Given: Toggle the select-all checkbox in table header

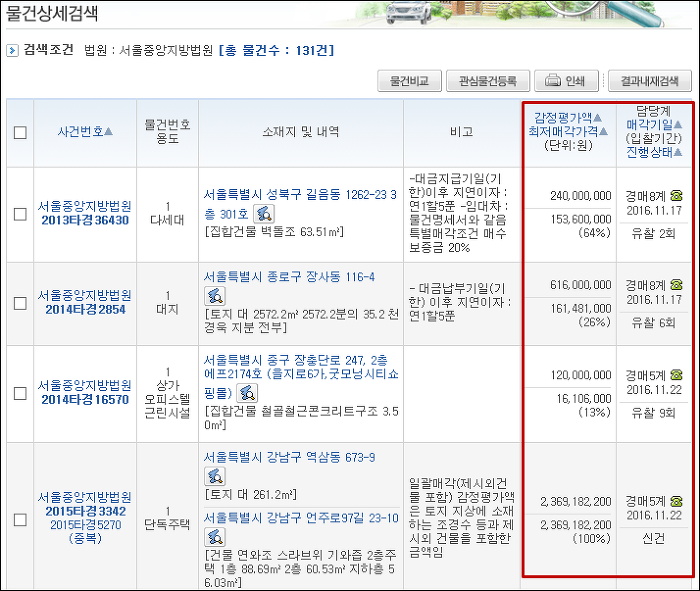Looking at the screenshot, I should click(20, 133).
